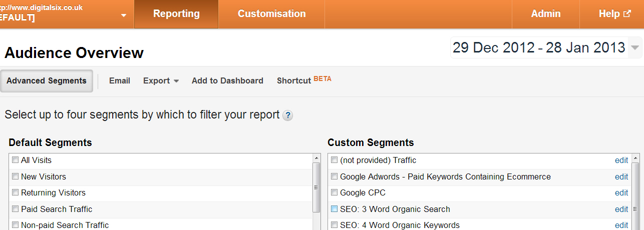This screenshot has height=230, width=644.
Task: Open the date range picker dropdown
Action: [635, 48]
